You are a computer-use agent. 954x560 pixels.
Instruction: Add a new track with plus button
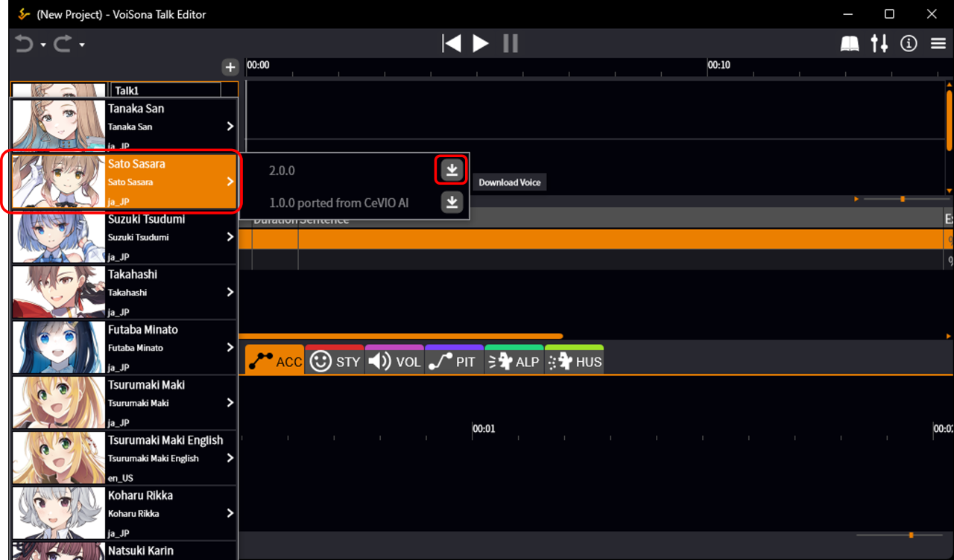point(230,68)
